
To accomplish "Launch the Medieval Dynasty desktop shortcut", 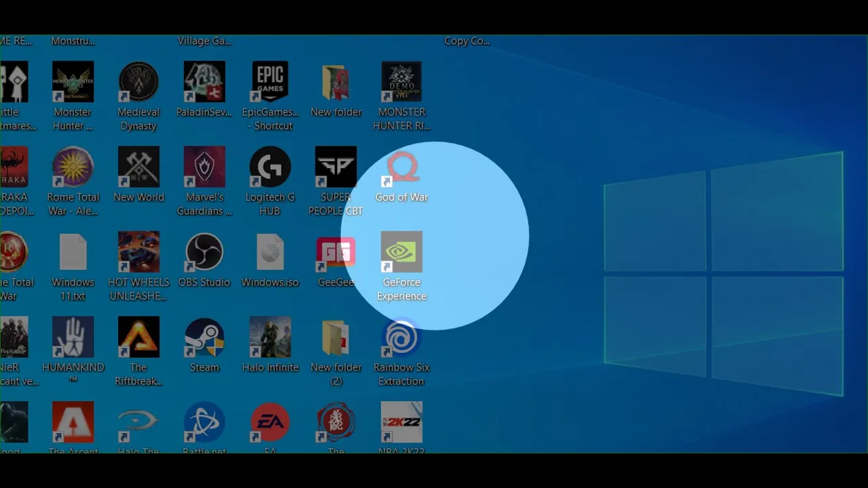I will pos(138,82).
